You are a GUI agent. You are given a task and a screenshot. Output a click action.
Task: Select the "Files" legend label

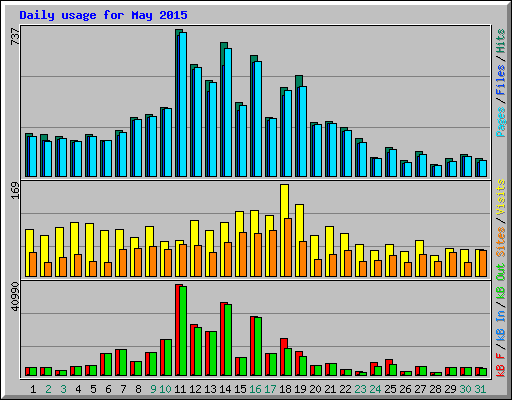[501, 79]
